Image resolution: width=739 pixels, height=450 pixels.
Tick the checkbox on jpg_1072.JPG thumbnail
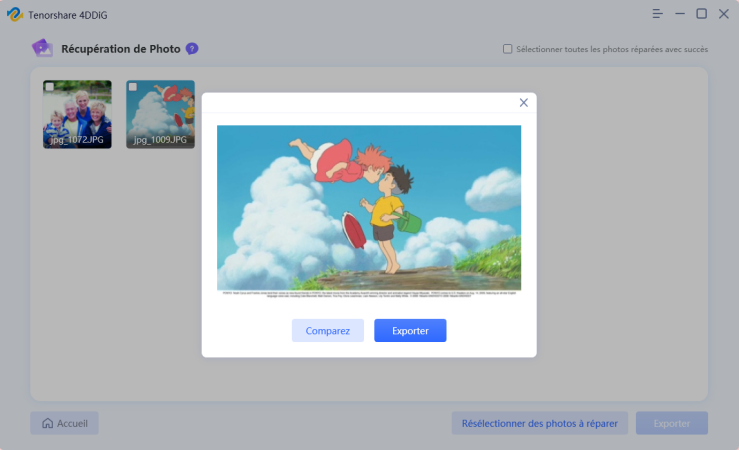pos(49,87)
